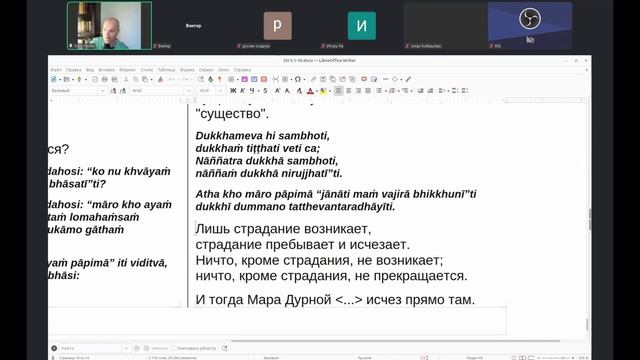Open the Вставка menu
The image size is (640, 360).
107,70
